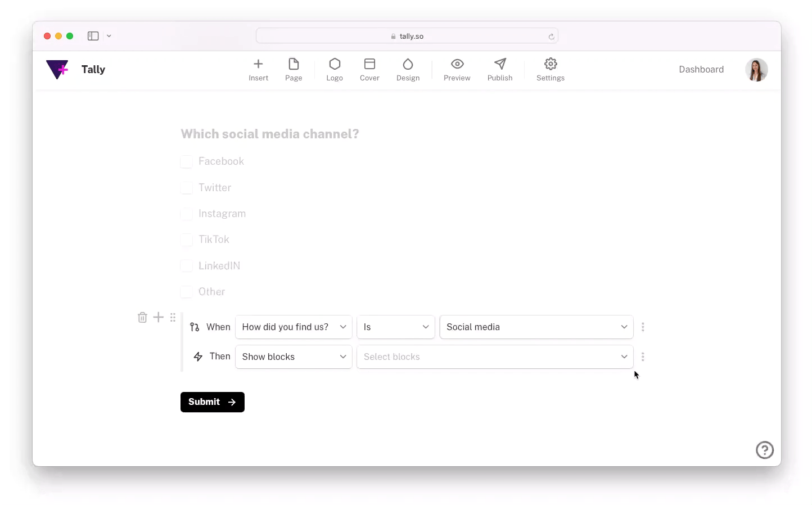Check the TikTok checkbox
812x505 pixels.
187,240
